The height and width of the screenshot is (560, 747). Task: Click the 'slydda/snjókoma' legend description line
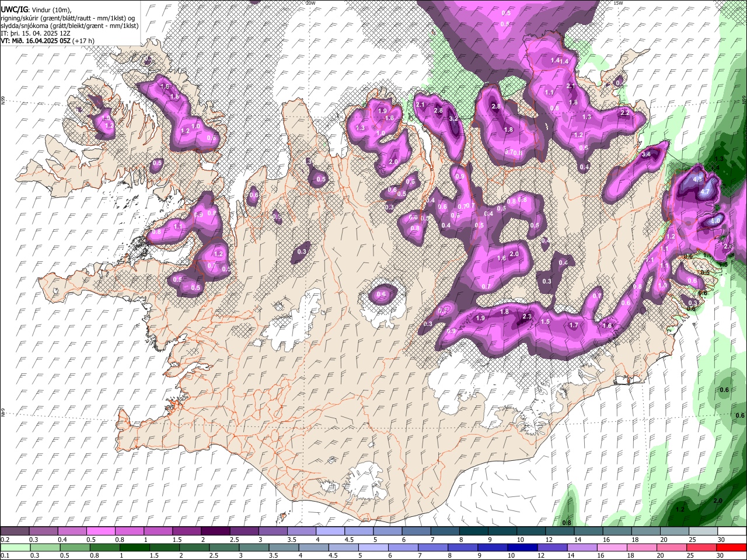click(x=69, y=26)
